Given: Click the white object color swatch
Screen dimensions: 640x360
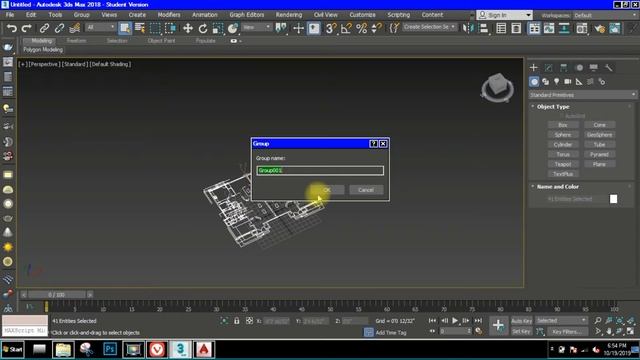Looking at the screenshot, I should pyautogui.click(x=613, y=199).
